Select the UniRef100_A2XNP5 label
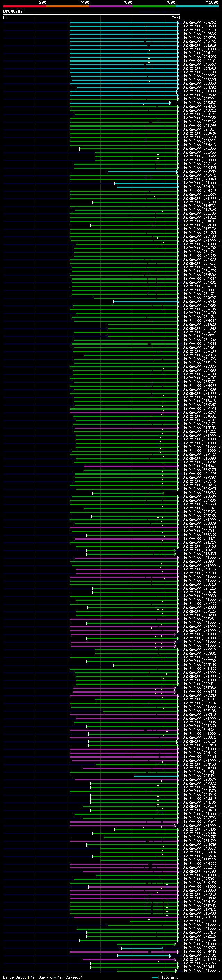222x980 pixels. tap(199, 168)
